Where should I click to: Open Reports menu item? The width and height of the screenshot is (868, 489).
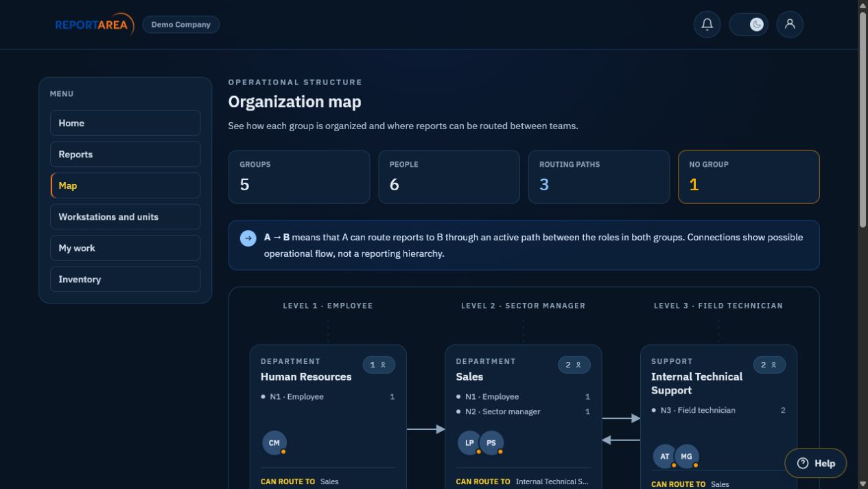tap(126, 155)
